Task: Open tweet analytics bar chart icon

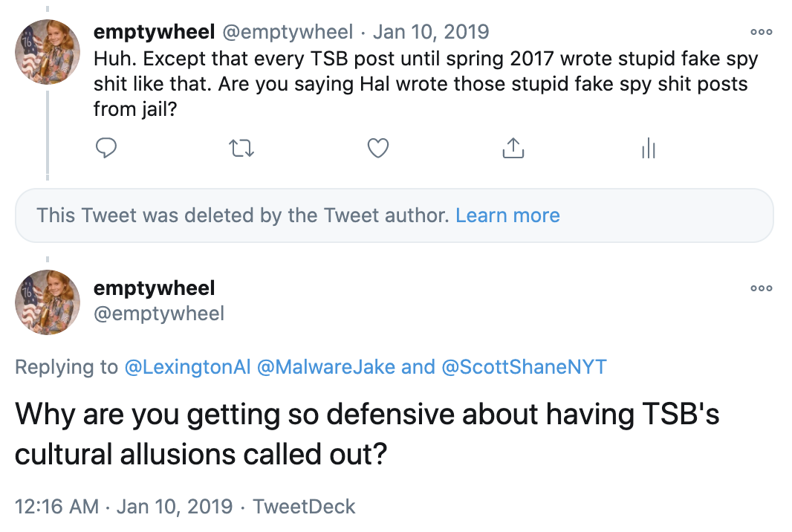Action: [x=648, y=149]
